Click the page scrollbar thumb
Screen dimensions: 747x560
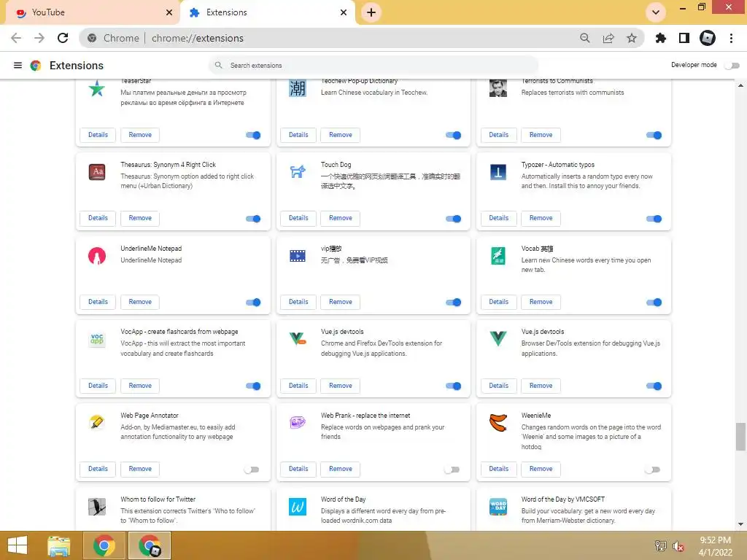pos(740,436)
